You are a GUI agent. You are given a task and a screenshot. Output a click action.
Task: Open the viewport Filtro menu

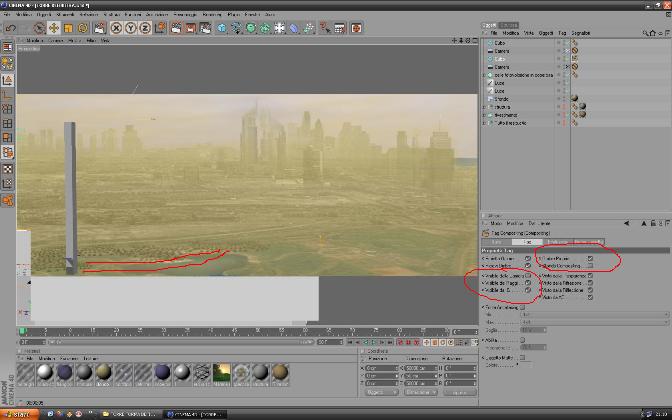pos(91,40)
